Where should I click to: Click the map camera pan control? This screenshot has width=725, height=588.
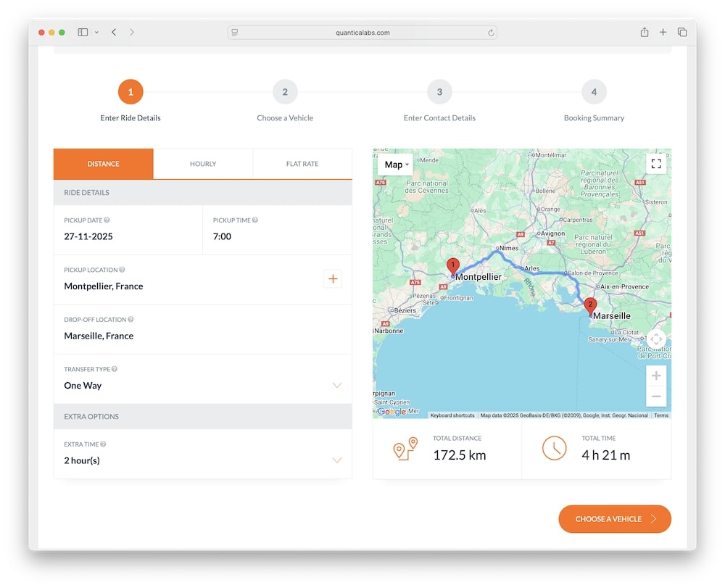pyautogui.click(x=655, y=339)
